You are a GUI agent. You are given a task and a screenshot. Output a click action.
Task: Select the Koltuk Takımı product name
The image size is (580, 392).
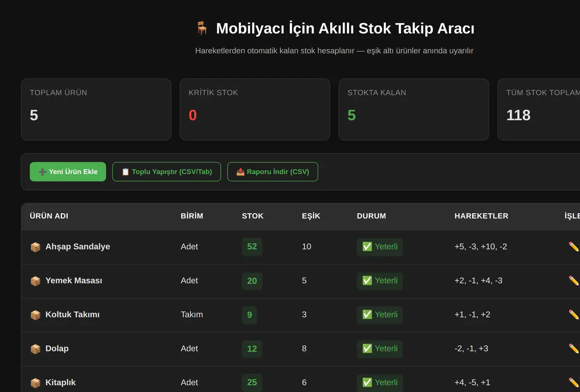coord(72,314)
